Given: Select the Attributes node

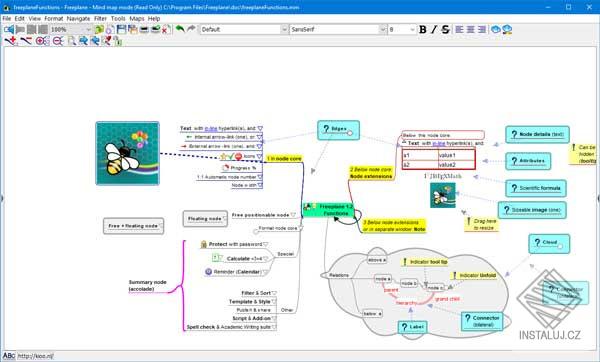Looking at the screenshot, I should point(528,161).
